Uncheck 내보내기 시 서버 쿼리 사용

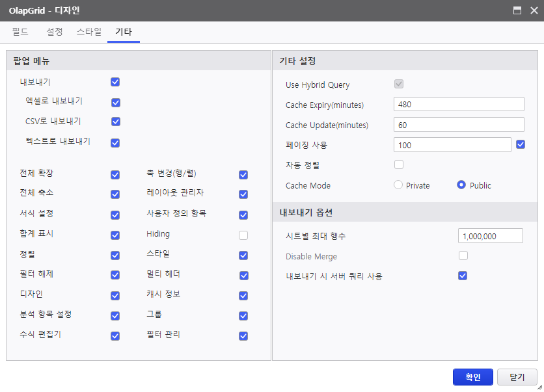pos(463,276)
